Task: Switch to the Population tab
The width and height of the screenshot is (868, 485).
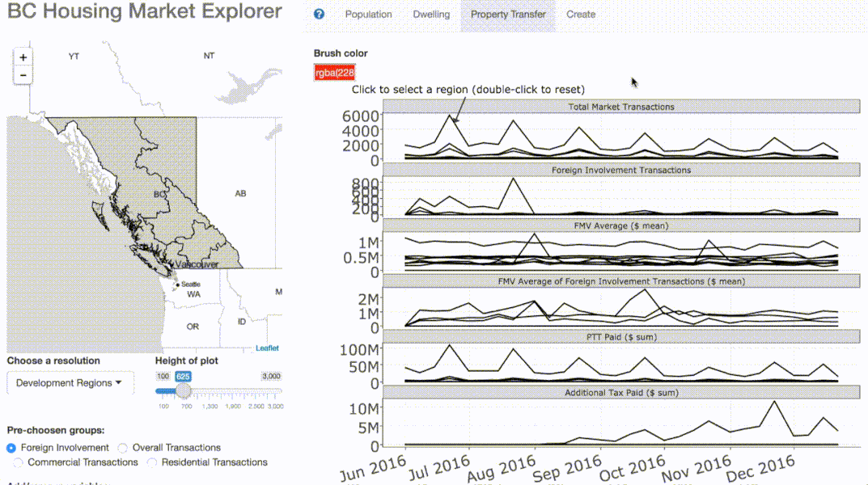Action: (x=369, y=14)
